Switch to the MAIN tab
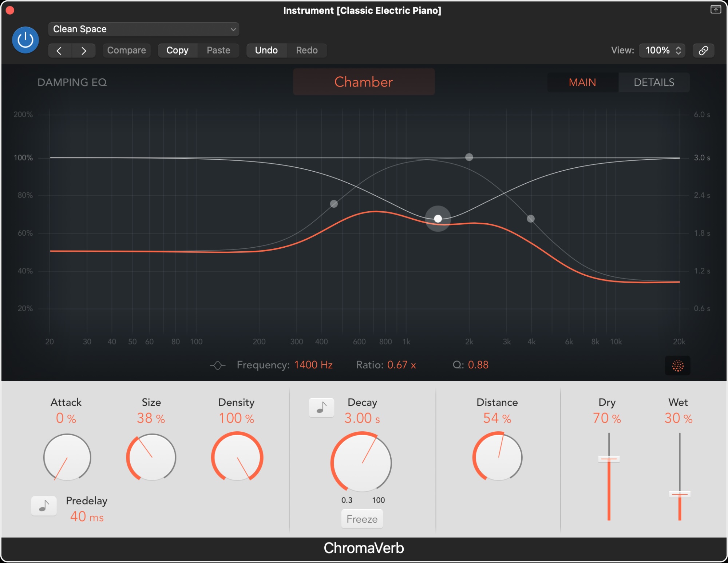The width and height of the screenshot is (728, 563). (582, 83)
